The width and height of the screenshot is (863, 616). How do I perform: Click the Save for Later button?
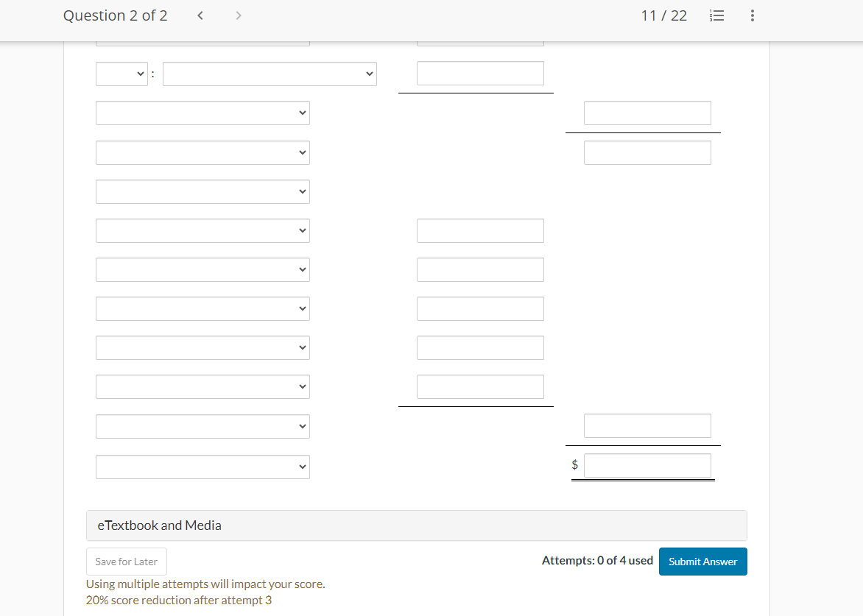[x=127, y=562]
